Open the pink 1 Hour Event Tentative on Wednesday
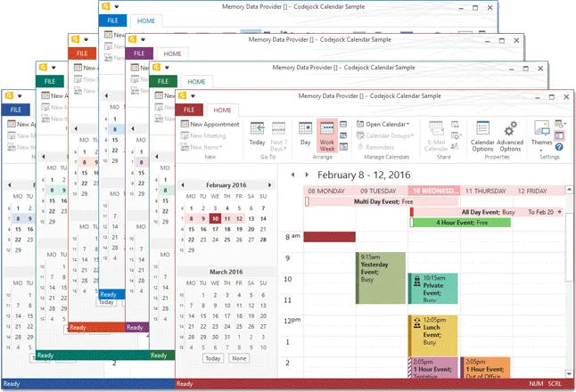This screenshot has height=392, width=576. pyautogui.click(x=433, y=367)
